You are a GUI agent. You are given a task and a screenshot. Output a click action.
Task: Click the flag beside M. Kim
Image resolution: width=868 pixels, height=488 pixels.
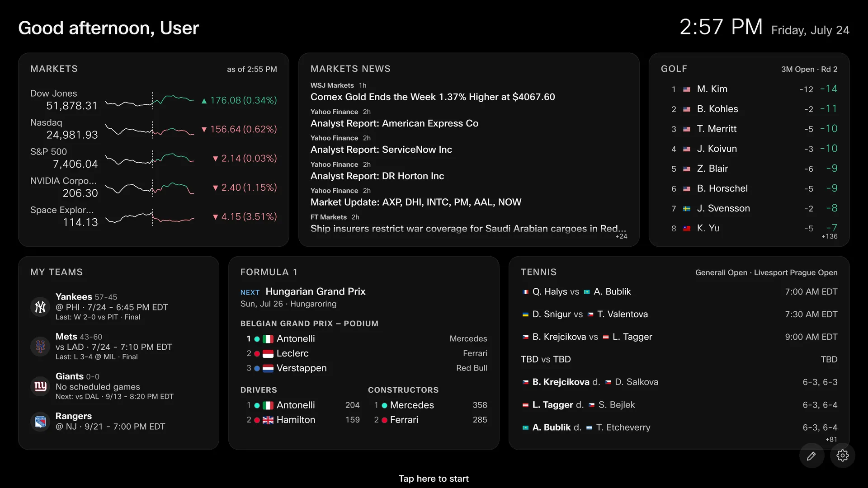point(687,89)
